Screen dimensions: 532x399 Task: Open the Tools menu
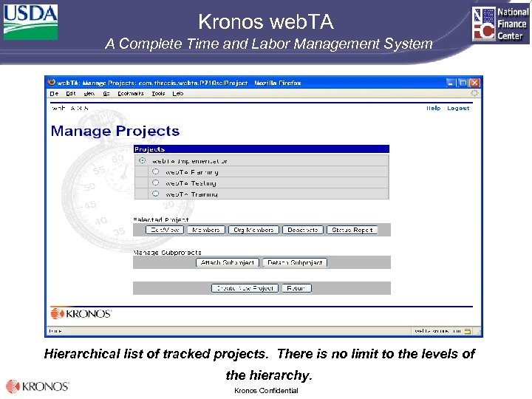point(158,93)
